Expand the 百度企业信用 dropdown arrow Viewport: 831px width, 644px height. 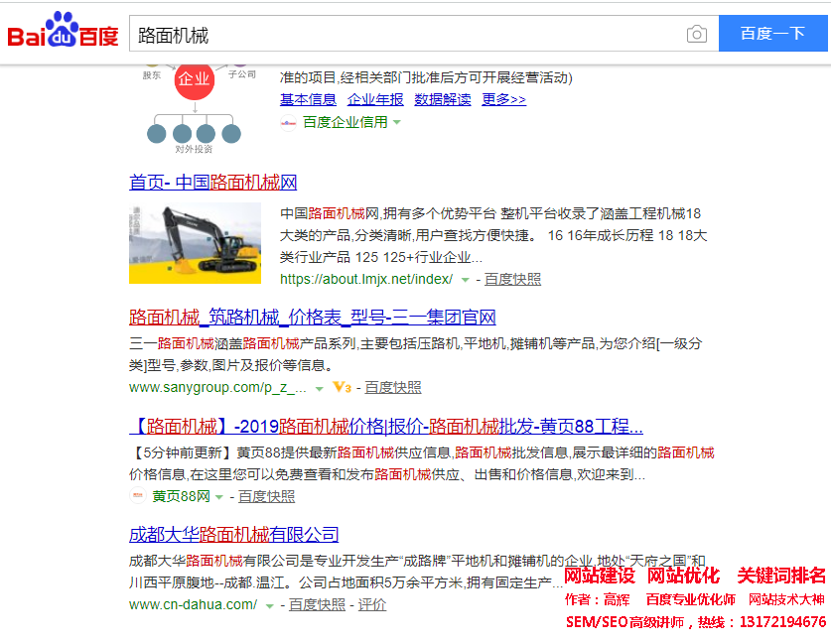[397, 122]
